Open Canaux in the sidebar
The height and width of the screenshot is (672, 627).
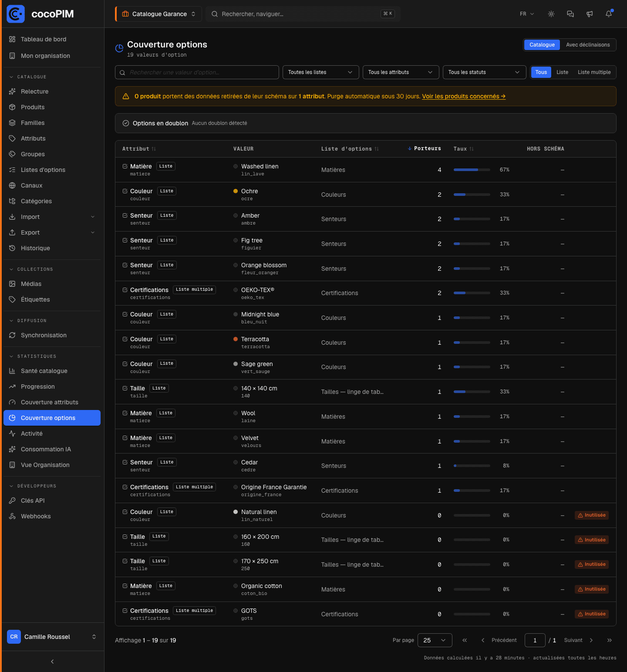click(52, 185)
